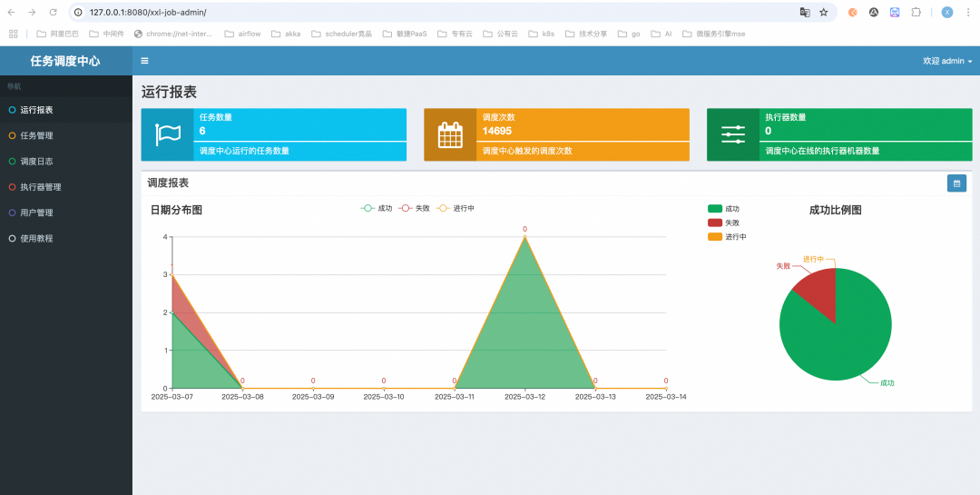Open the calendar date-range icon in 调度报表

point(956,183)
